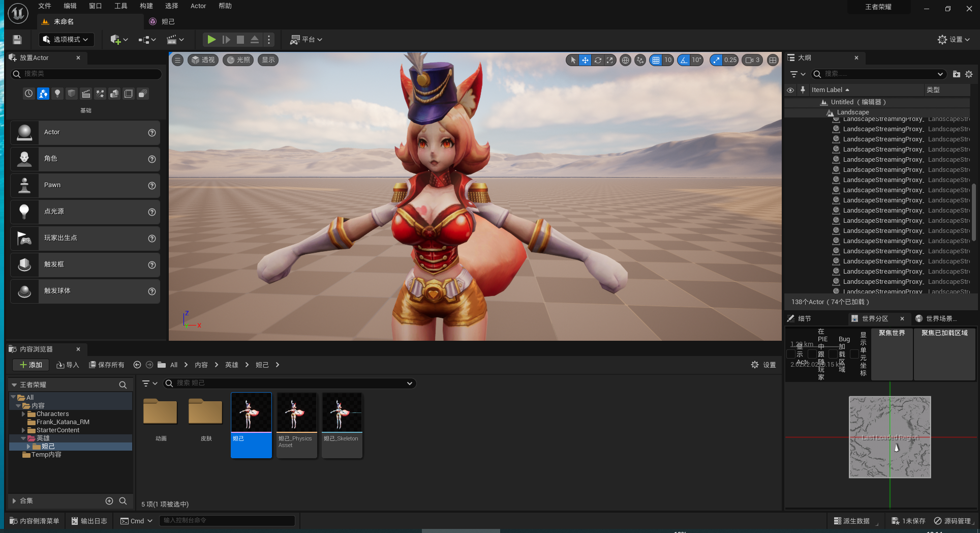This screenshot has width=980, height=533.
Task: Expand the Characters folder in content tree
Action: pos(23,414)
